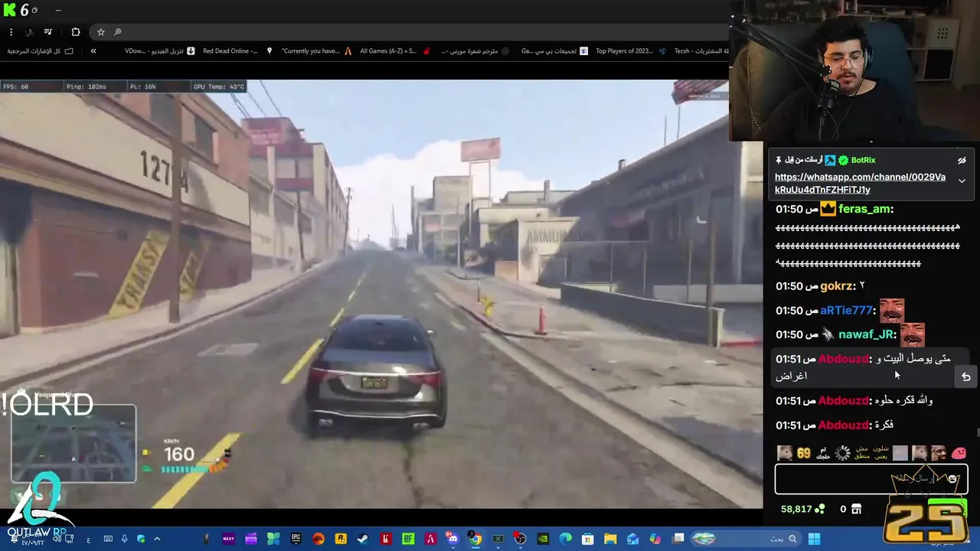Open the browser three-dot menu
The image size is (980, 551).
[11, 32]
